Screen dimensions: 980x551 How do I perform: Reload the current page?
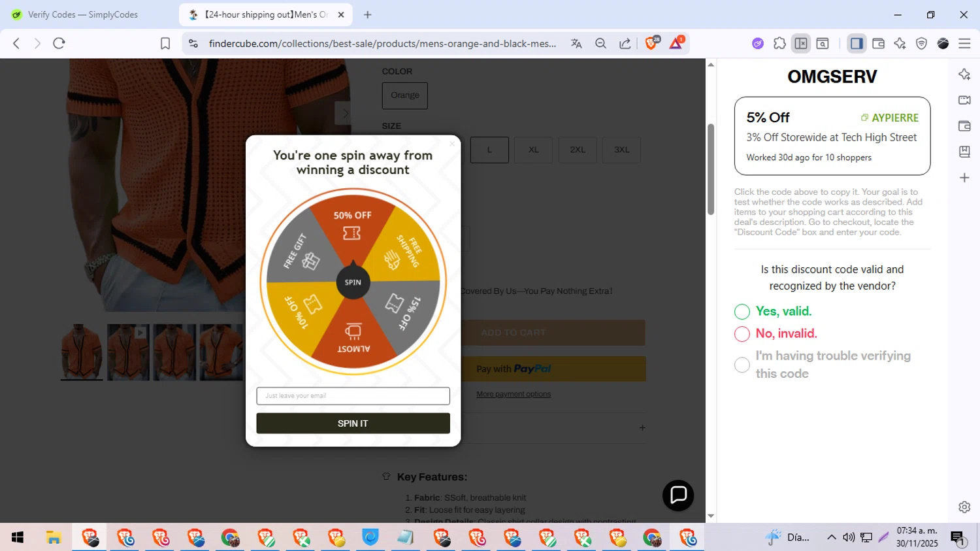59,43
